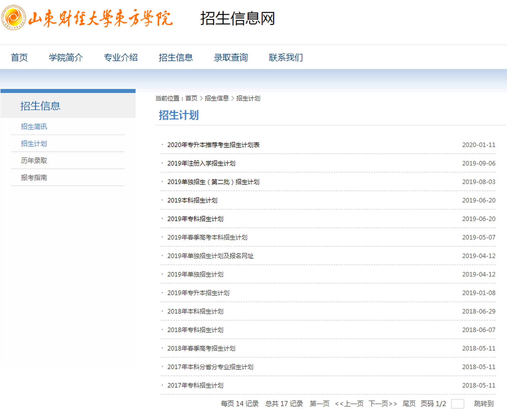This screenshot has height=420, width=507.
Task: Click the 招生信息网 site title
Action: (x=238, y=18)
